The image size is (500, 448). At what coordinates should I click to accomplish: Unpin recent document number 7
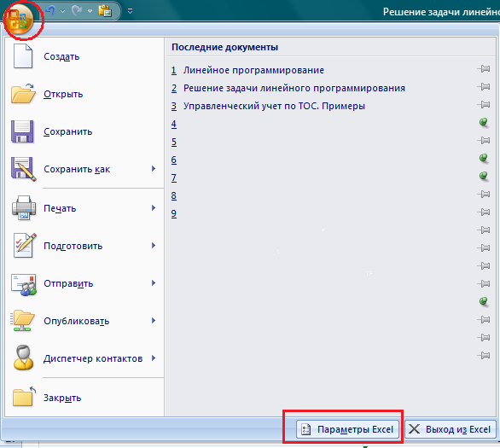click(484, 176)
